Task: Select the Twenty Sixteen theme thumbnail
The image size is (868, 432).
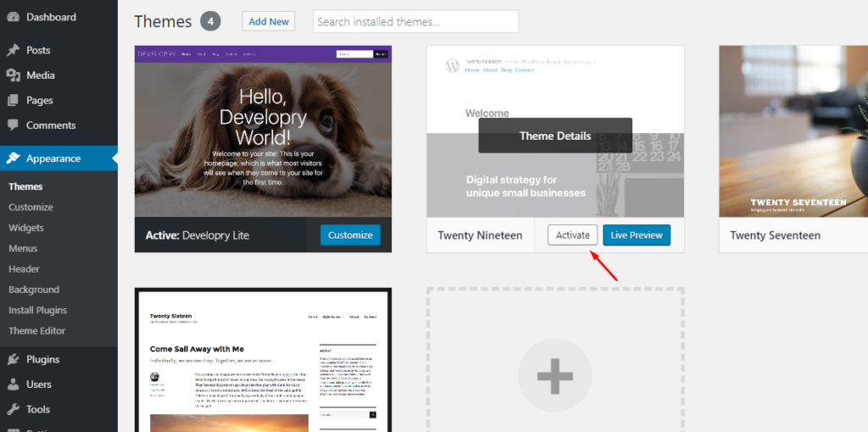Action: 263,359
